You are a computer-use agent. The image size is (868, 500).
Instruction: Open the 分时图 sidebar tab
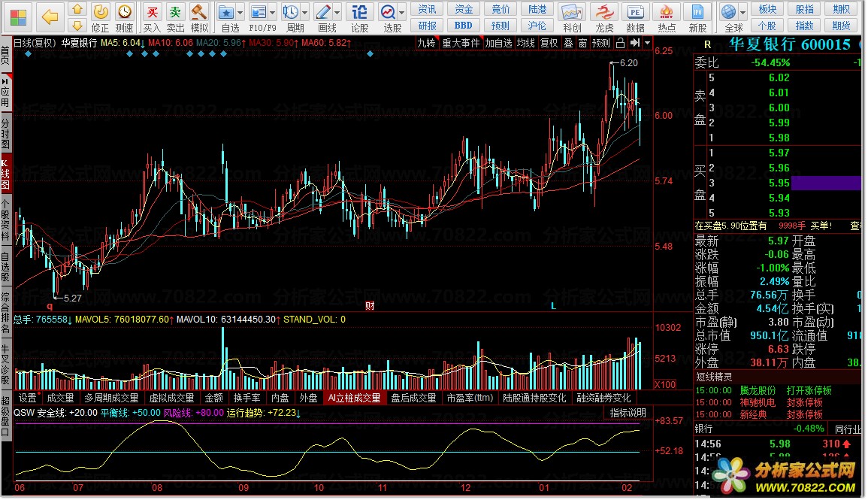tap(5, 133)
